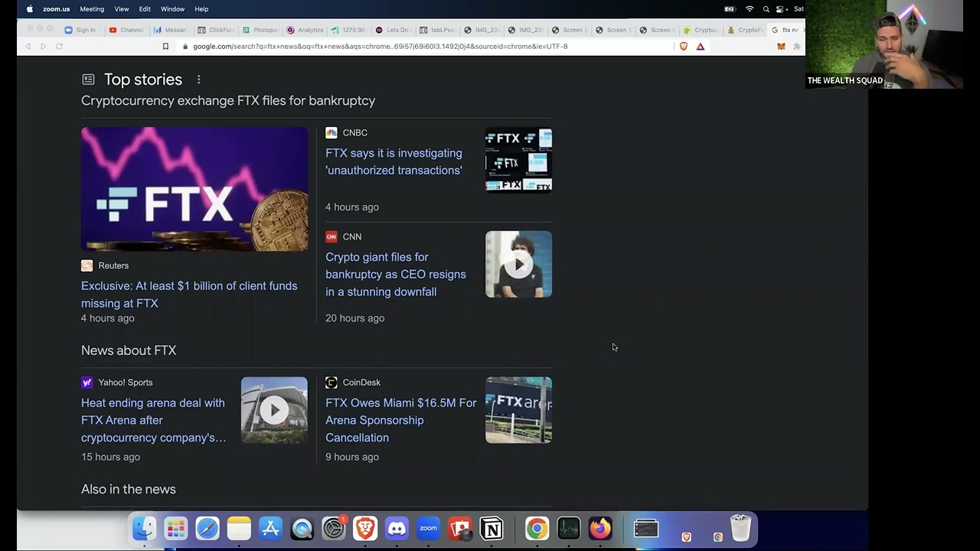This screenshot has width=980, height=551.
Task: Launch Safari from the dock
Action: coord(207,529)
